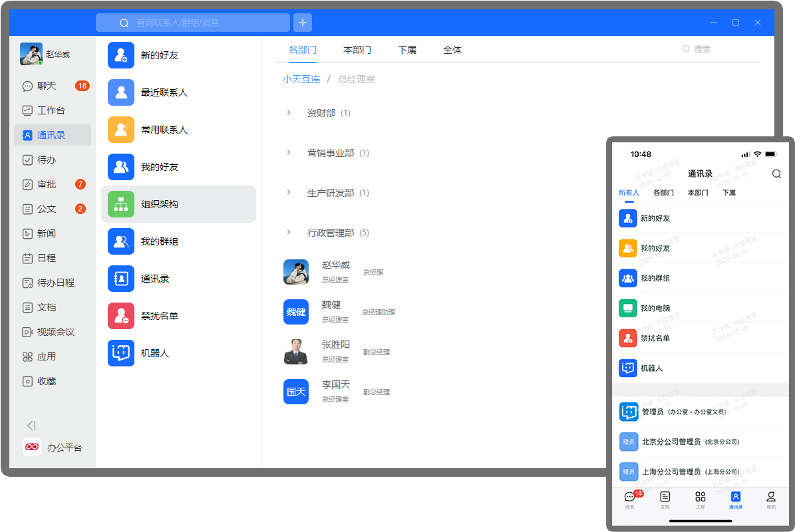Open 我的好友 in desktop contact list
This screenshot has height=532, width=795.
point(178,167)
